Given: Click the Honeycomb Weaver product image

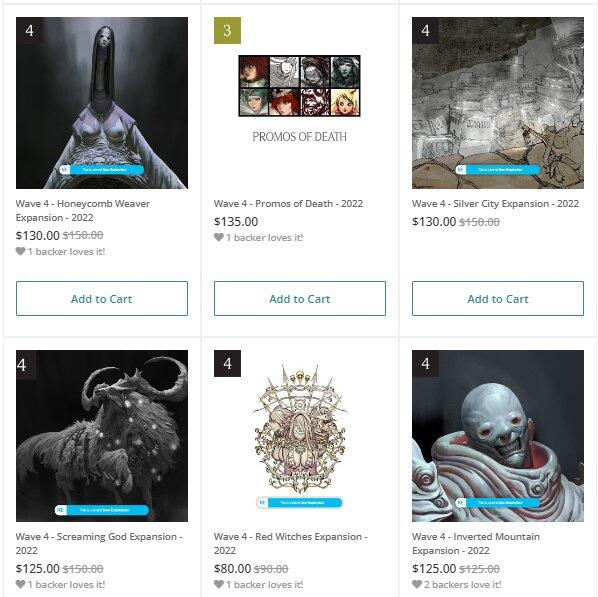Looking at the screenshot, I should (x=102, y=103).
